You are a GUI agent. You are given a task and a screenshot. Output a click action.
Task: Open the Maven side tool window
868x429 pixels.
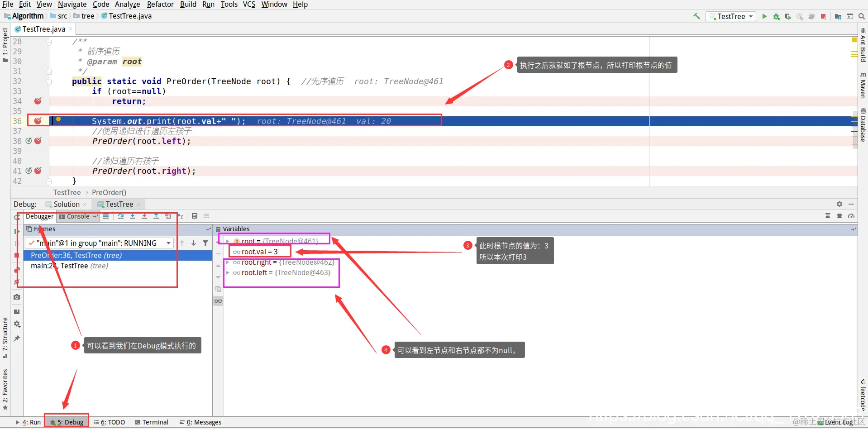click(863, 85)
